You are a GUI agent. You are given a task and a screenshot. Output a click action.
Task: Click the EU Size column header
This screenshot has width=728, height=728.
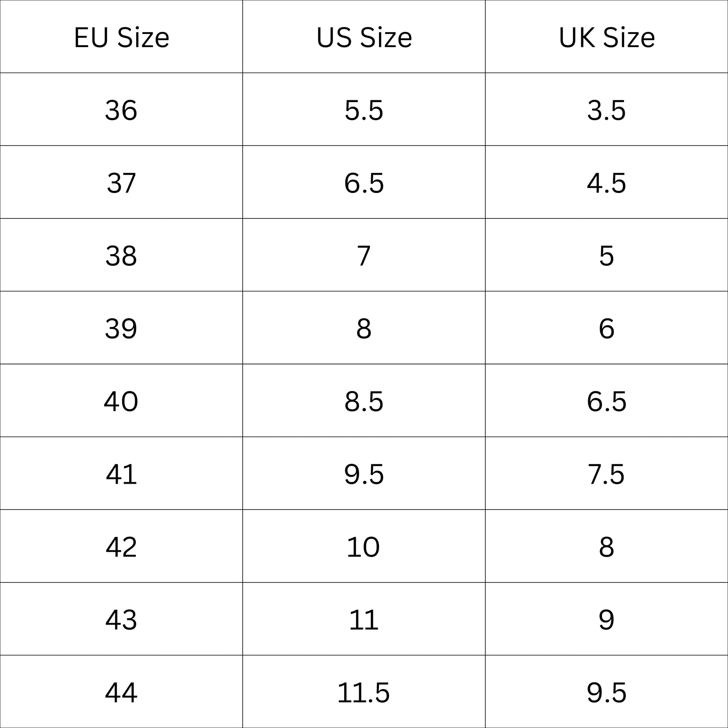pyautogui.click(x=121, y=37)
